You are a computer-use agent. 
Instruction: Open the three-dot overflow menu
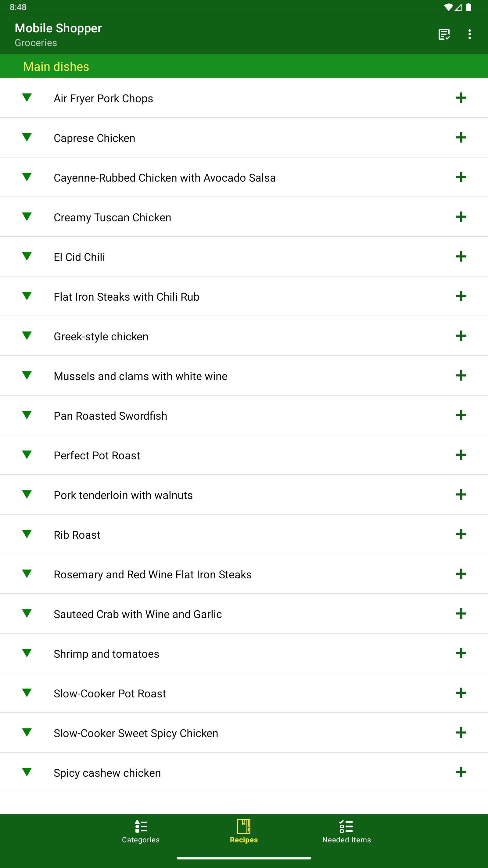click(x=469, y=34)
